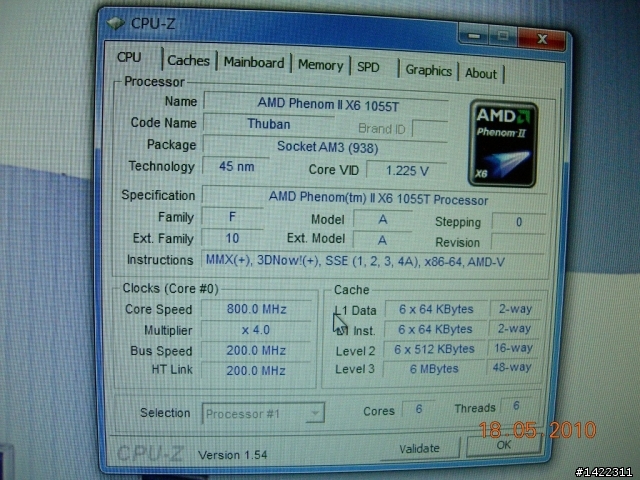Click the maximize button in title bar

point(503,36)
